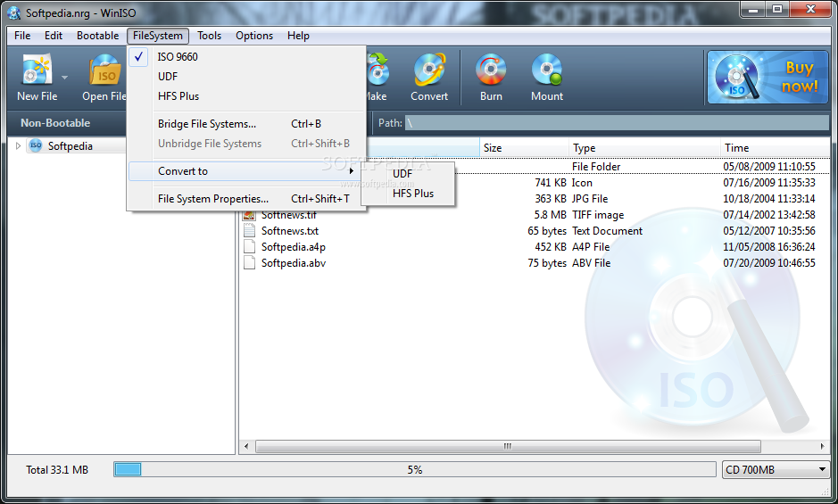The image size is (838, 504).
Task: Select the Softnews.tif file
Action: click(x=288, y=215)
